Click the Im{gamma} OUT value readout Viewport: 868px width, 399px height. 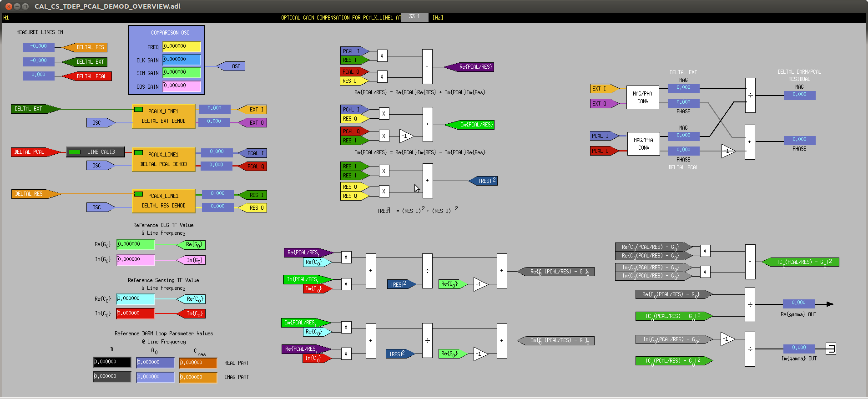[799, 348]
